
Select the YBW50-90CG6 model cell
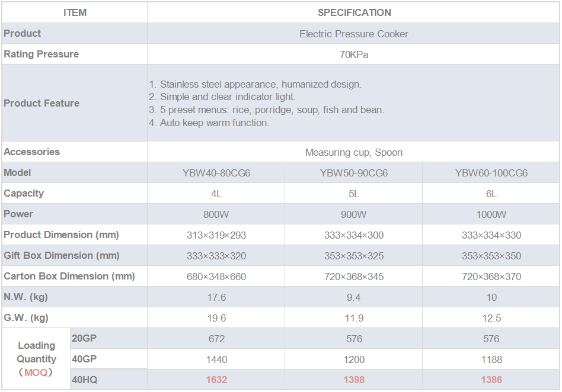click(x=354, y=173)
